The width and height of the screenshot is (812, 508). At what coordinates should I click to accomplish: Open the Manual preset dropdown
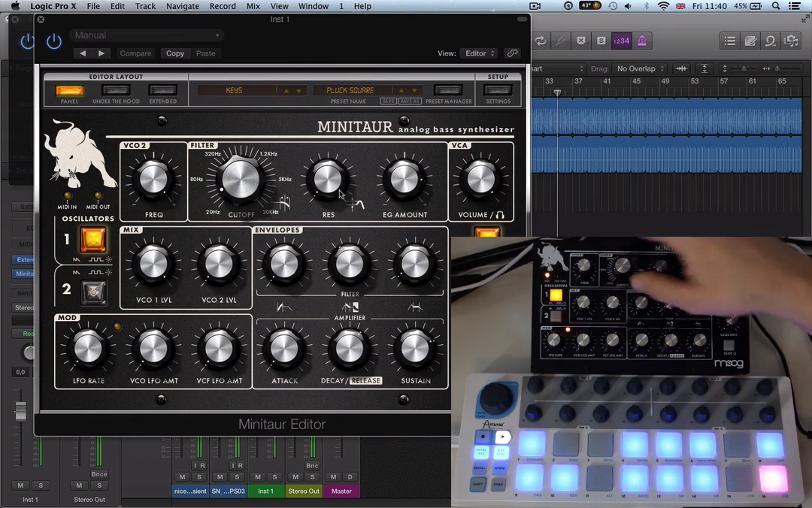point(147,35)
